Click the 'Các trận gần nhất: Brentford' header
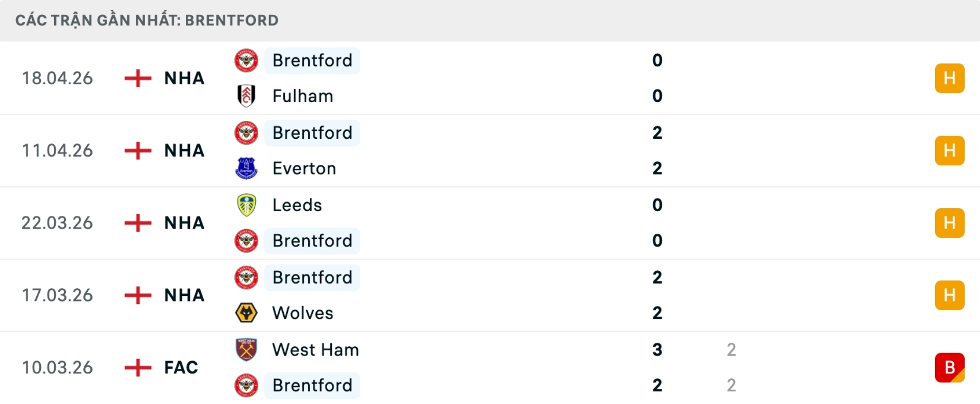 tap(147, 20)
